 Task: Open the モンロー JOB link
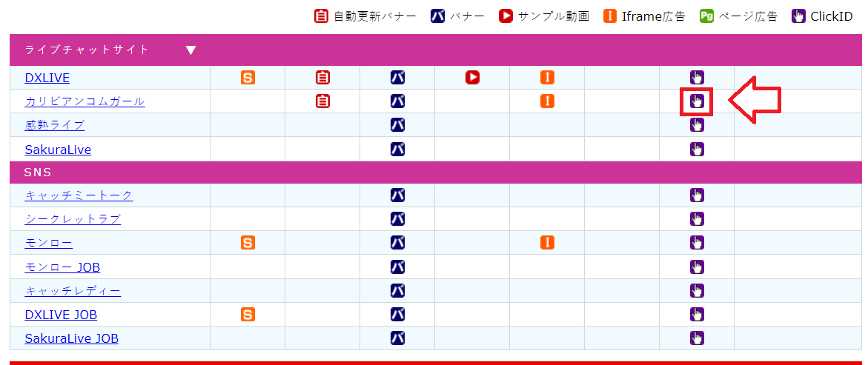(62, 267)
